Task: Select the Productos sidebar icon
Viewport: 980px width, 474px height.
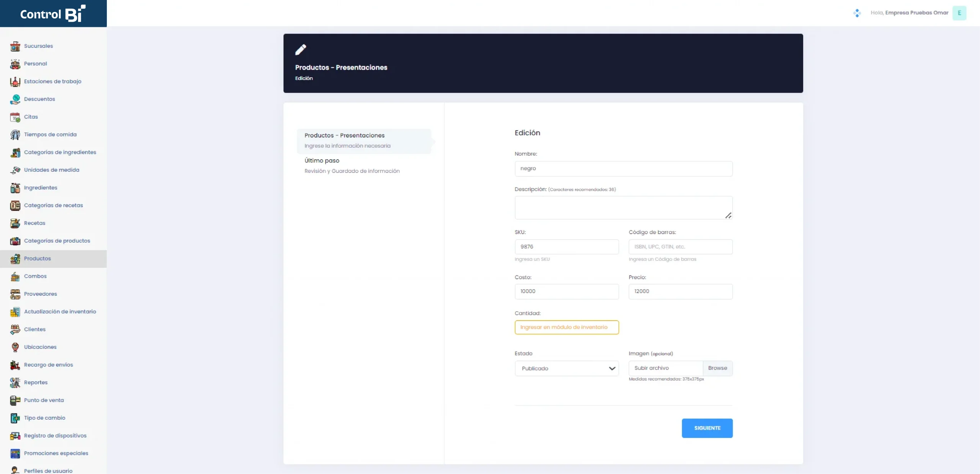Action: (x=15, y=259)
